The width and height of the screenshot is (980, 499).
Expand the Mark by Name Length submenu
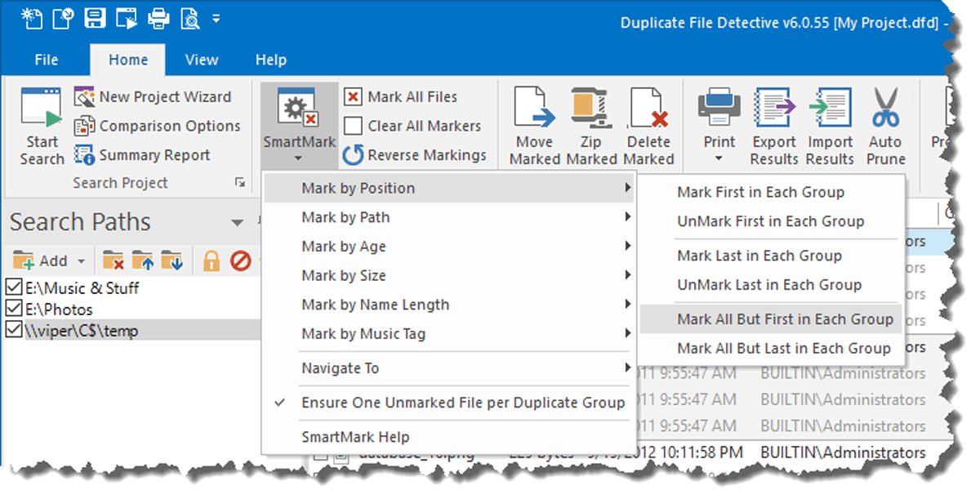[x=450, y=305]
